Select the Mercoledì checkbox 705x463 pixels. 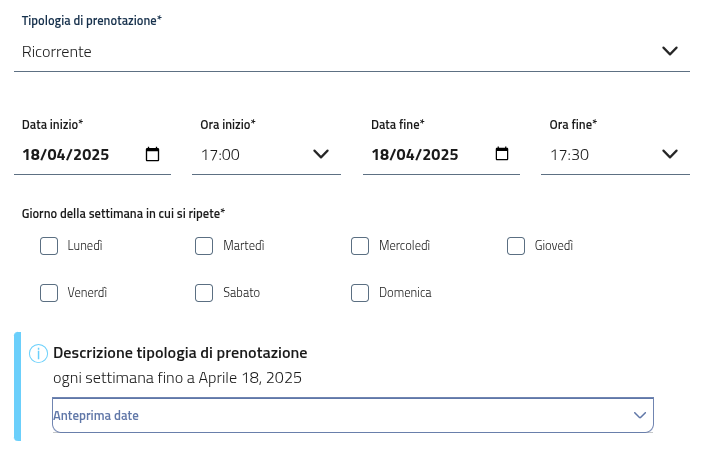coord(360,246)
